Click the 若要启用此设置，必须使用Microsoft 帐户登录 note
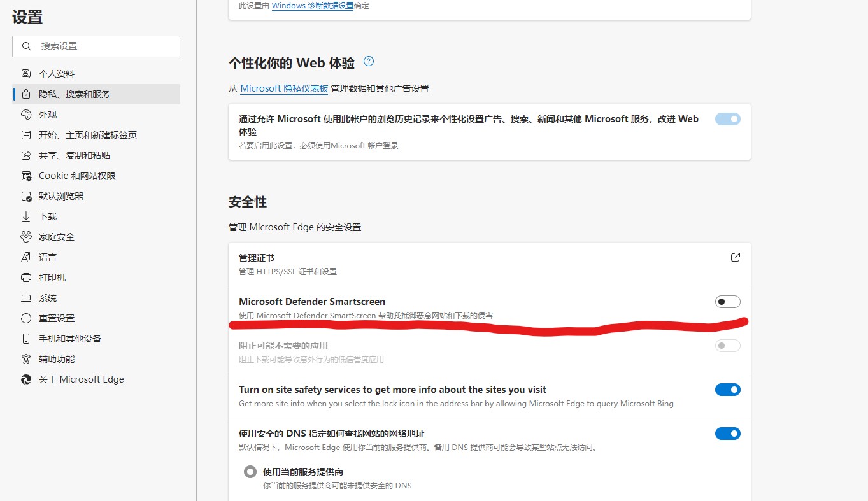The image size is (868, 501). point(318,146)
